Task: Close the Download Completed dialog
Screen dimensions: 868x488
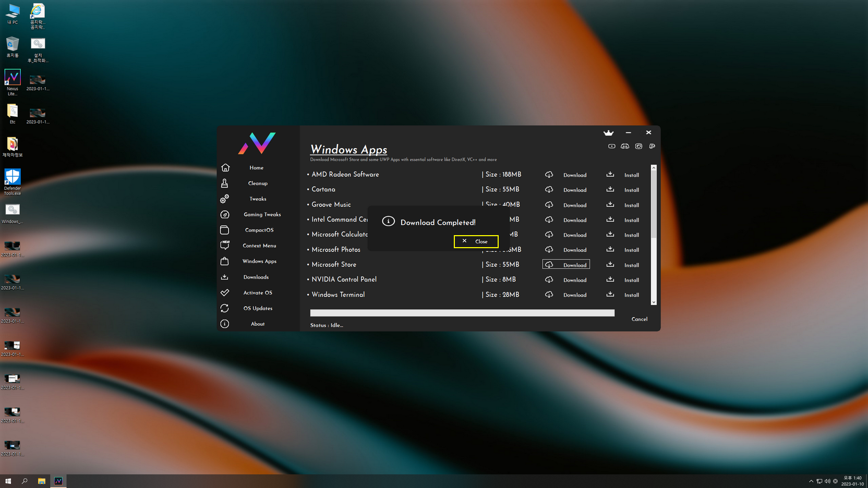Action: [476, 241]
